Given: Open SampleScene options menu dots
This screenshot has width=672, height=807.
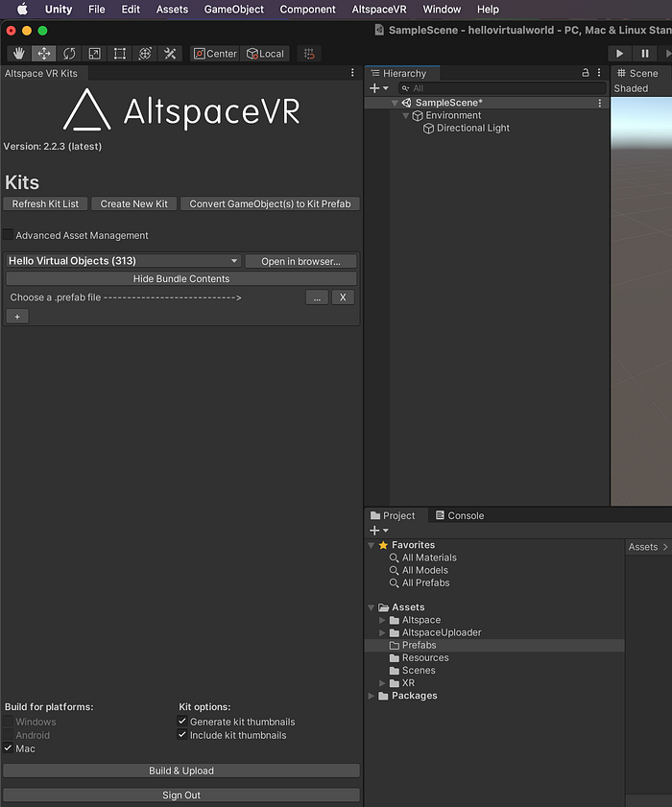Looking at the screenshot, I should point(600,103).
